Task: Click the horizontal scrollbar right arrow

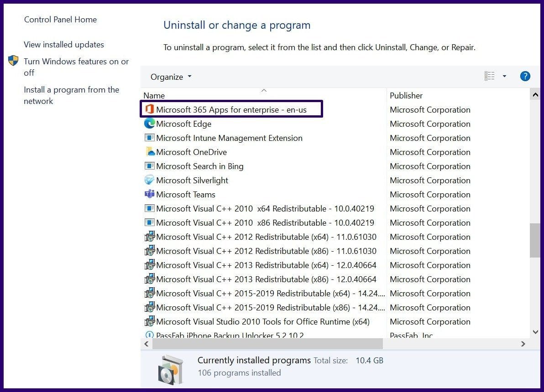Action: pos(523,344)
